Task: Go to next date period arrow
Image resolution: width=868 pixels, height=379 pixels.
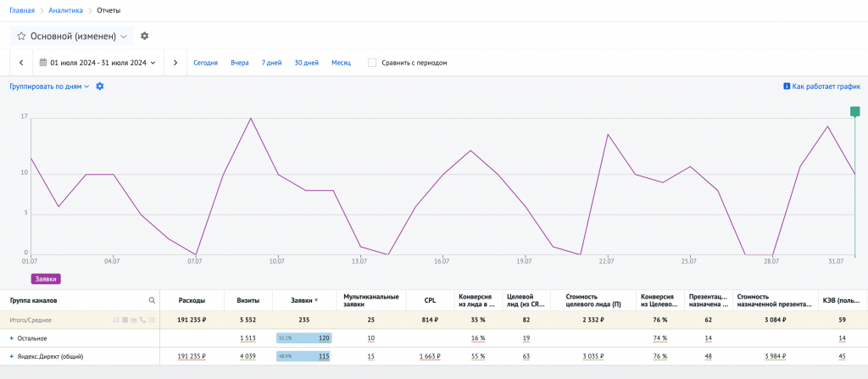Action: pyautogui.click(x=175, y=63)
